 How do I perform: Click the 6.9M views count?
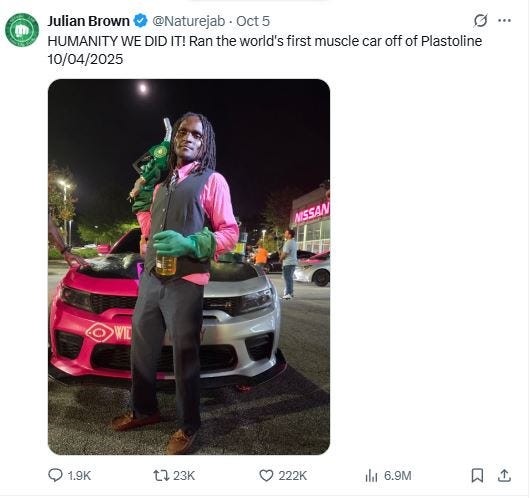click(398, 476)
